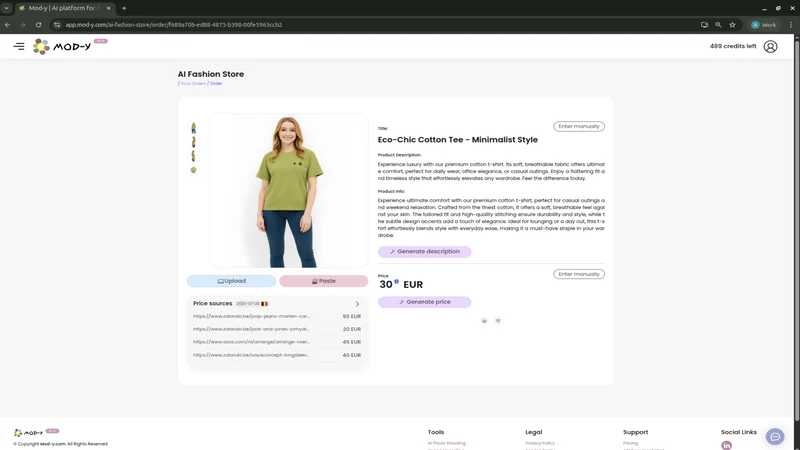Image resolution: width=800 pixels, height=450 pixels.
Task: Open the tab search dropdown arrow
Action: coord(6,8)
